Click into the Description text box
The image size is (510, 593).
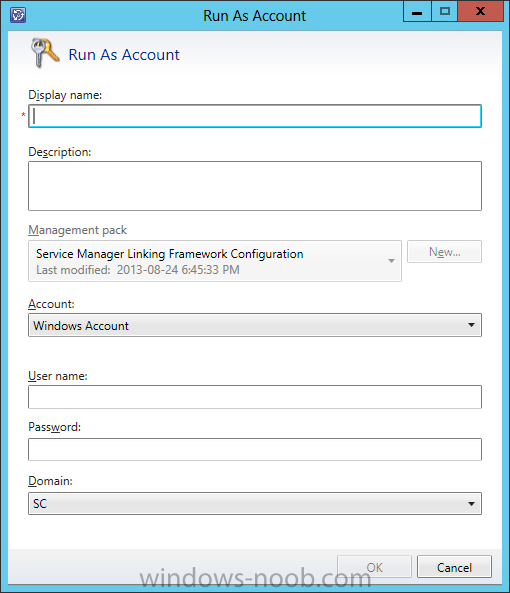tap(255, 186)
